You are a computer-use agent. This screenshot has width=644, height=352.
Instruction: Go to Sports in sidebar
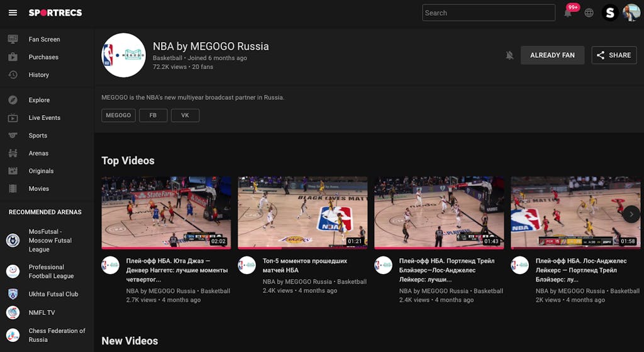pyautogui.click(x=38, y=136)
